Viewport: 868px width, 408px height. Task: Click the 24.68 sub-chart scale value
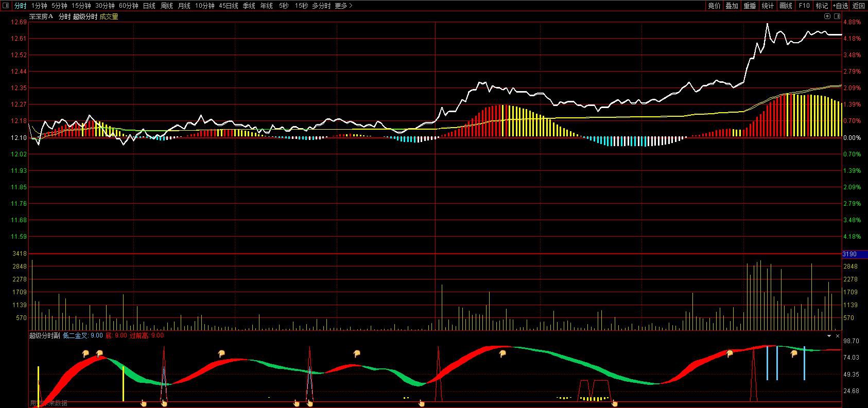click(852, 391)
